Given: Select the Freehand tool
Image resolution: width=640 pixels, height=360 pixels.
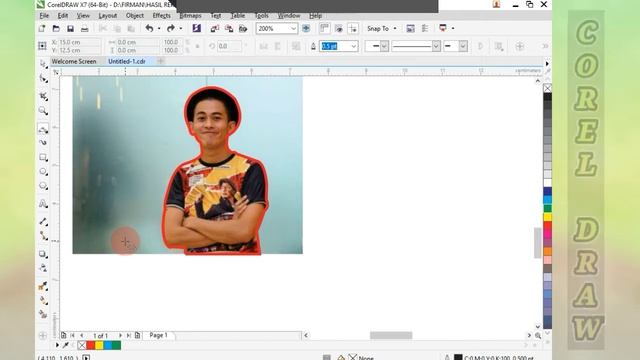Looking at the screenshot, I should click(x=43, y=129).
